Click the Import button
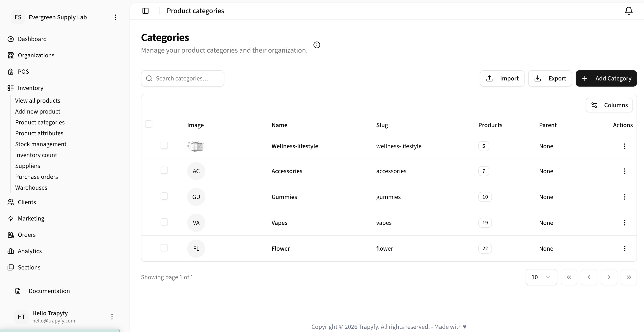The width and height of the screenshot is (644, 332). click(x=502, y=79)
